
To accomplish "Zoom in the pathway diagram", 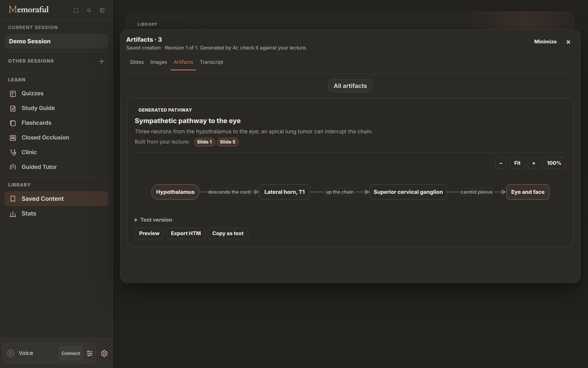I will coord(534,163).
